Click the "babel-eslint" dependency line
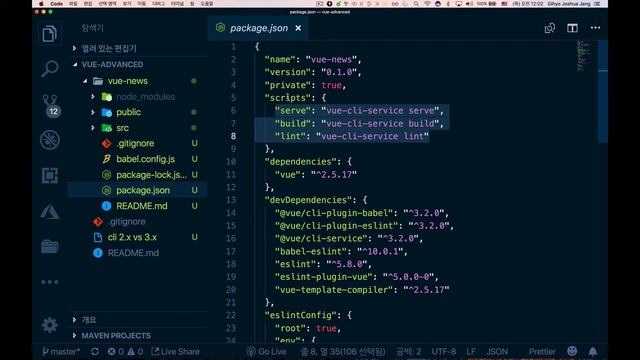 point(341,251)
